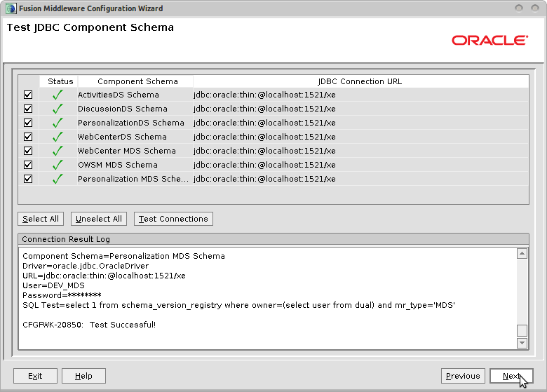Screen dimensions: 547x392
Task: Click the Unselect All button
Action: [99, 219]
